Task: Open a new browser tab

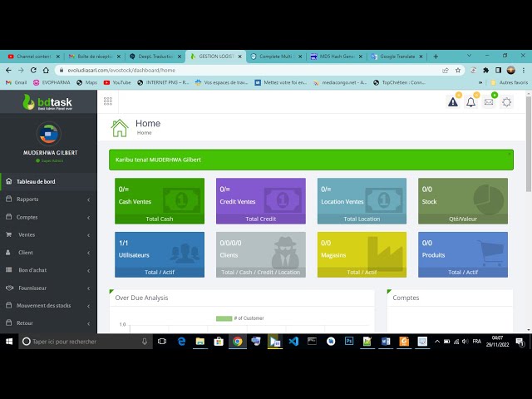Action: pos(436,57)
